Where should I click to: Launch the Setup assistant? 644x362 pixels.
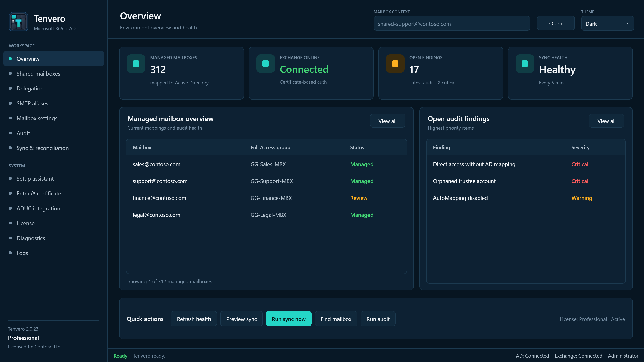(x=54, y=179)
